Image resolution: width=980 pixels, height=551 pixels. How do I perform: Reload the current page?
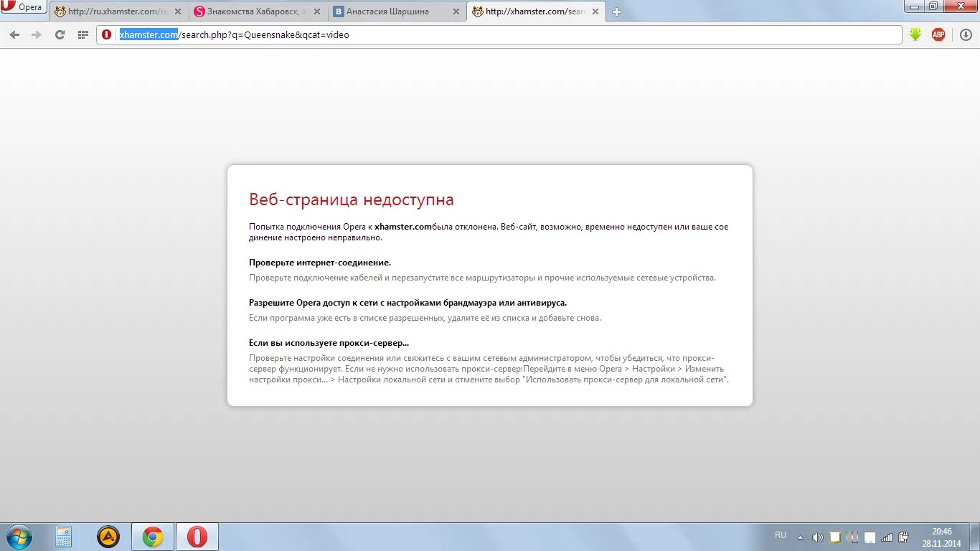(60, 34)
